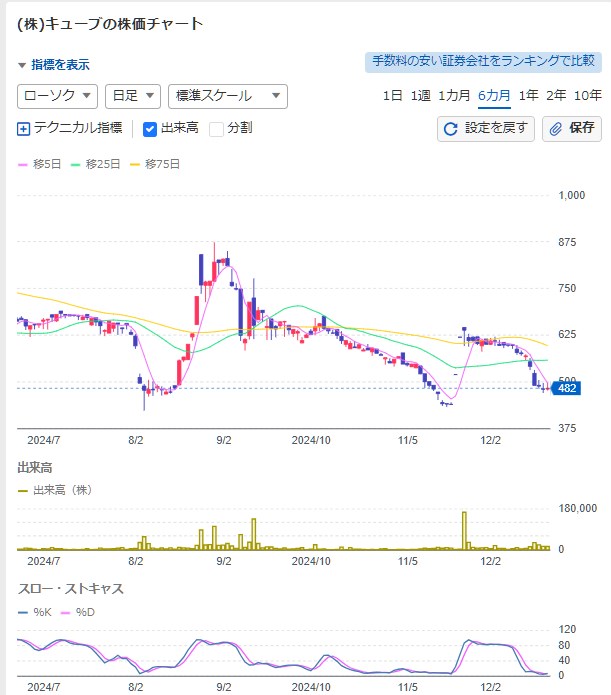The width and height of the screenshot is (611, 695).
Task: Select the 6カ月 period tab
Action: (494, 95)
